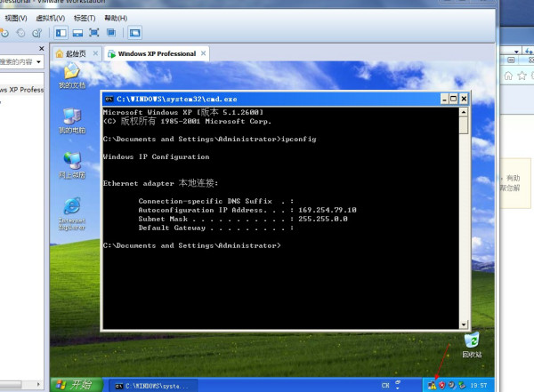The image size is (534, 392).
Task: Close the 起始页 tab
Action: pos(95,53)
